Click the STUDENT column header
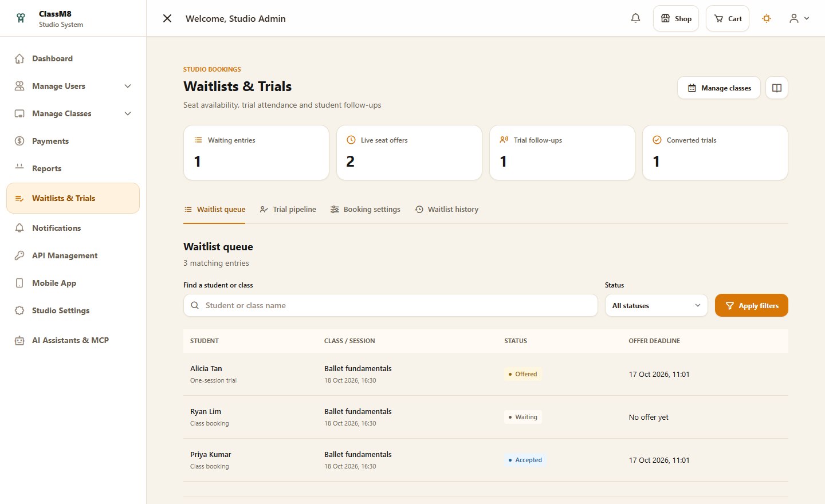The width and height of the screenshot is (825, 504). tap(205, 341)
